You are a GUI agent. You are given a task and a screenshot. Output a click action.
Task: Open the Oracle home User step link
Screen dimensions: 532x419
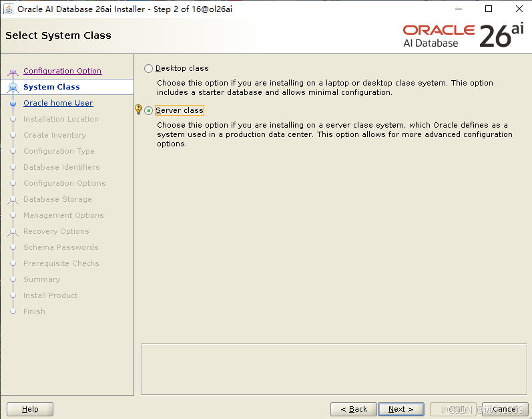[58, 103]
